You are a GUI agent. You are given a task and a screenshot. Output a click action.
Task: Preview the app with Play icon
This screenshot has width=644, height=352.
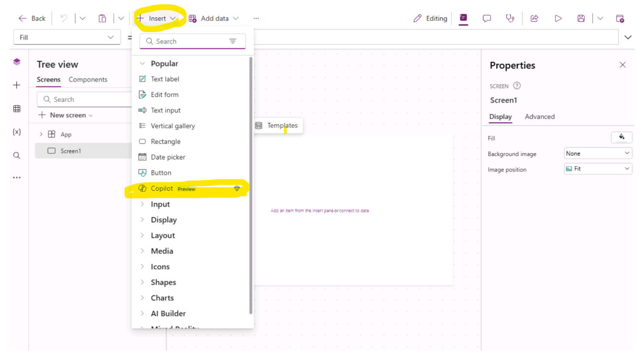click(558, 18)
